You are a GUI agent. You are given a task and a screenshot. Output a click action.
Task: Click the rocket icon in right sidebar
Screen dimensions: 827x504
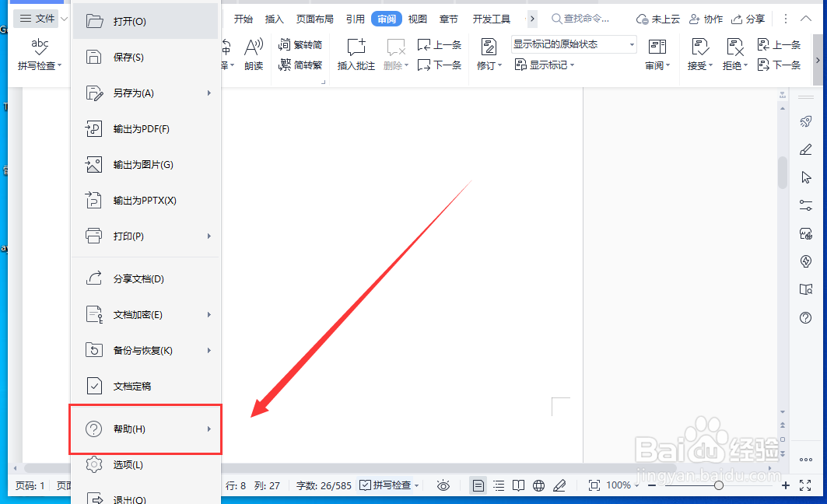pyautogui.click(x=806, y=122)
